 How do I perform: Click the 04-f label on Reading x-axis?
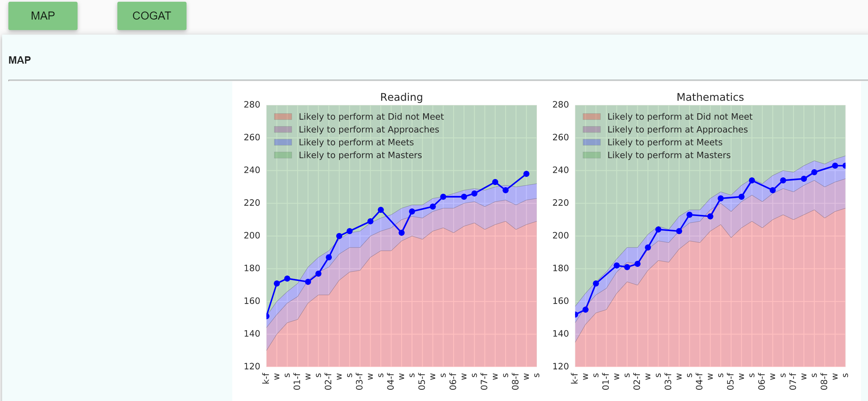click(391, 381)
